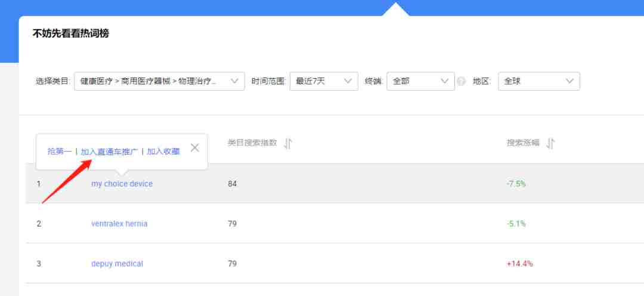Click index 79 in ventralex hernia row
This screenshot has width=644, height=296.
coord(233,224)
